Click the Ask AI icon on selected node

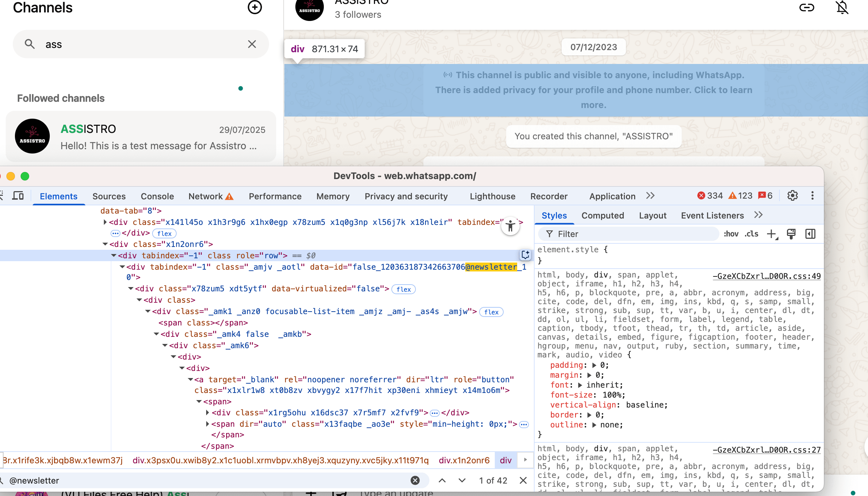(525, 255)
